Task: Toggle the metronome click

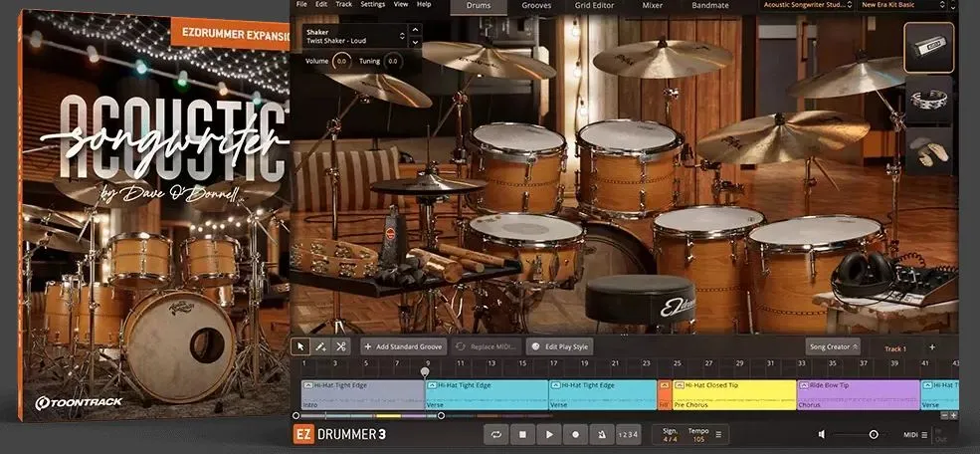Action: (x=602, y=434)
